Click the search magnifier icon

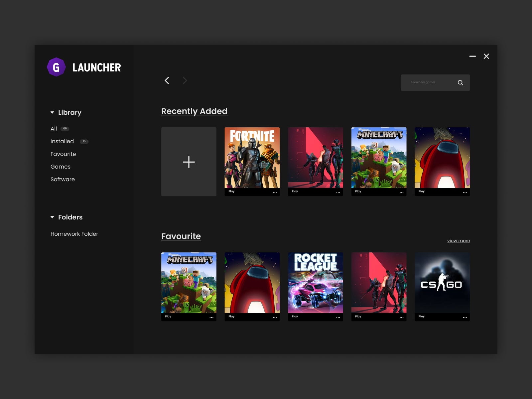coord(460,82)
